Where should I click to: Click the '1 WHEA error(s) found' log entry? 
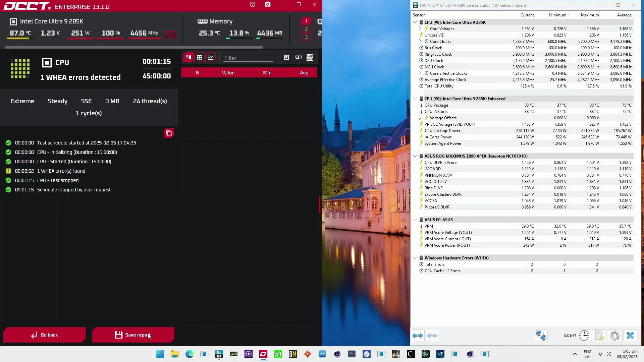tap(61, 171)
